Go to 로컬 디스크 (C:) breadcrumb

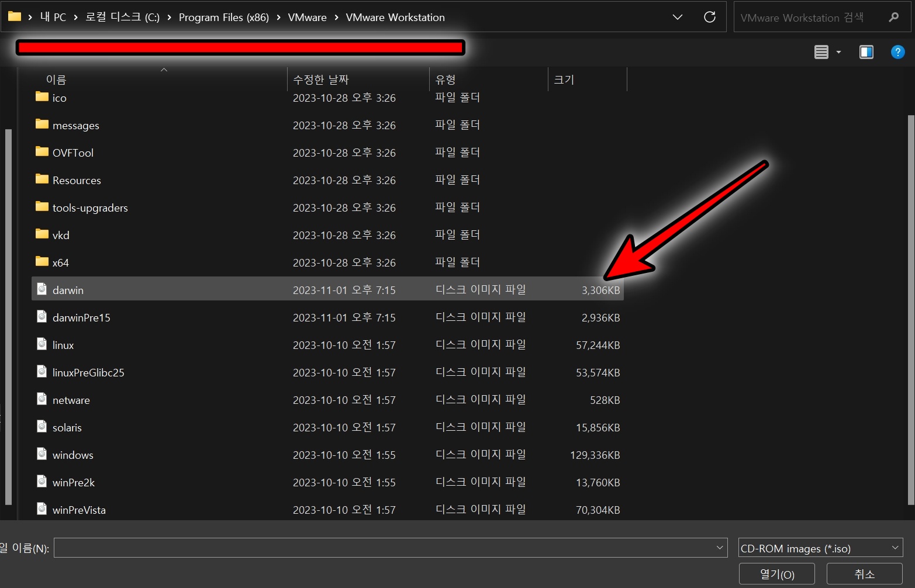coord(123,17)
